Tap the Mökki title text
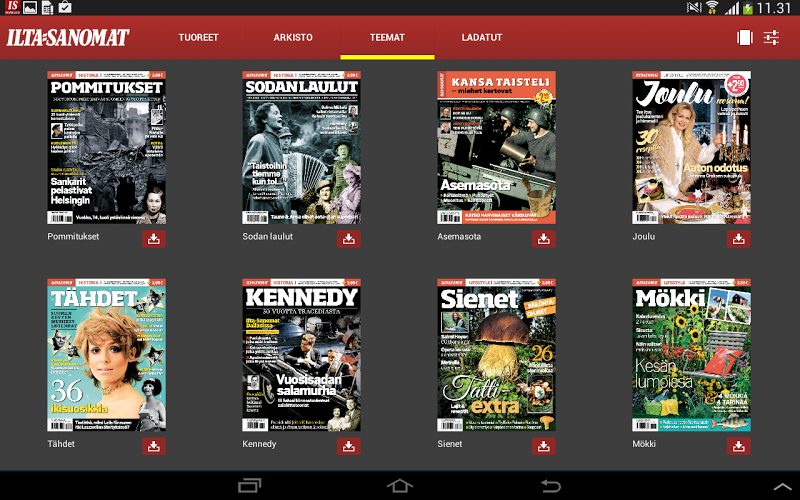 644,444
